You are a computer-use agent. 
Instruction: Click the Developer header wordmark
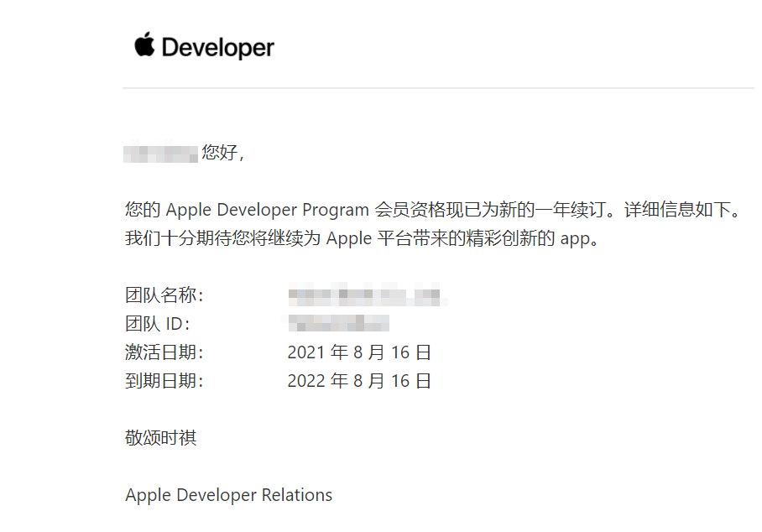[x=217, y=48]
